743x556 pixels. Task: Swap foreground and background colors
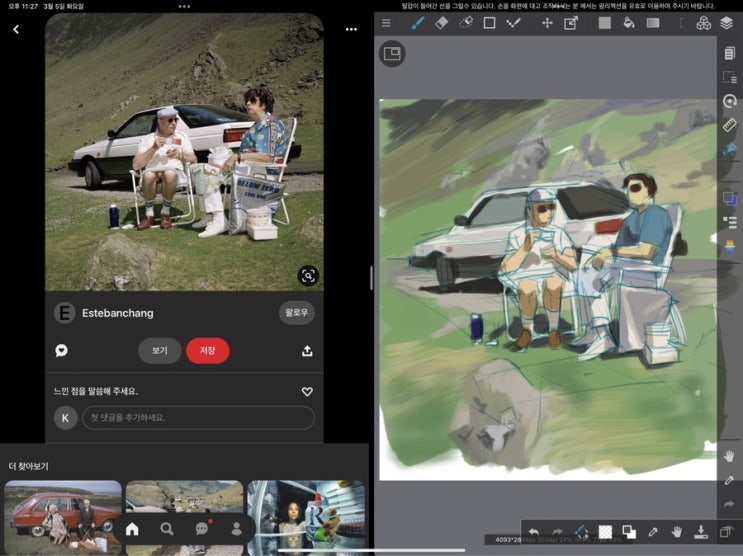tap(629, 531)
